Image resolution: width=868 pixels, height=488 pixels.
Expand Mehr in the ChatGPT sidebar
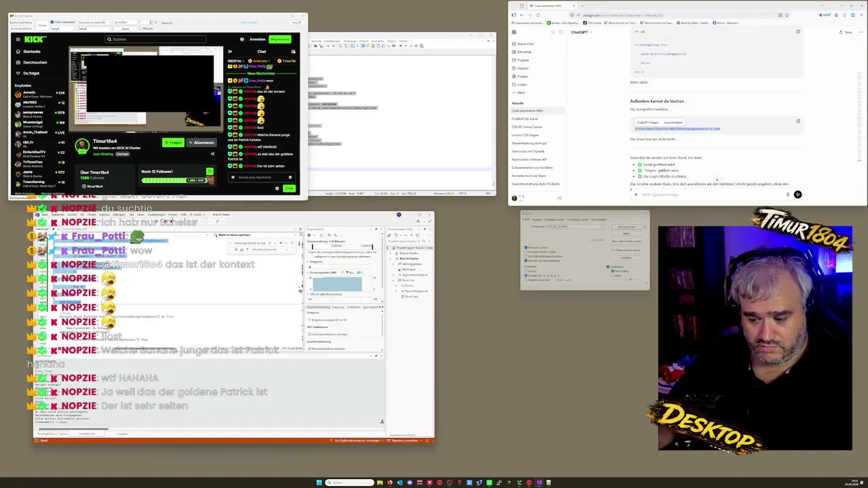521,92
